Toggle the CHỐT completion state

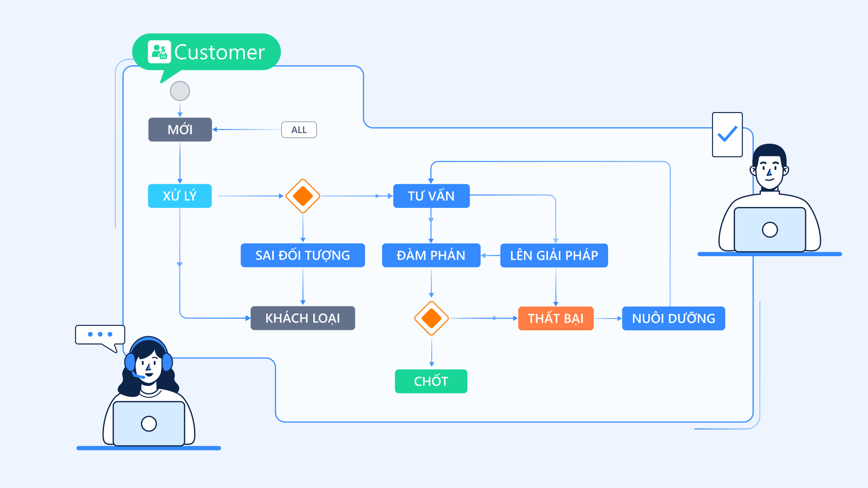[x=431, y=381]
